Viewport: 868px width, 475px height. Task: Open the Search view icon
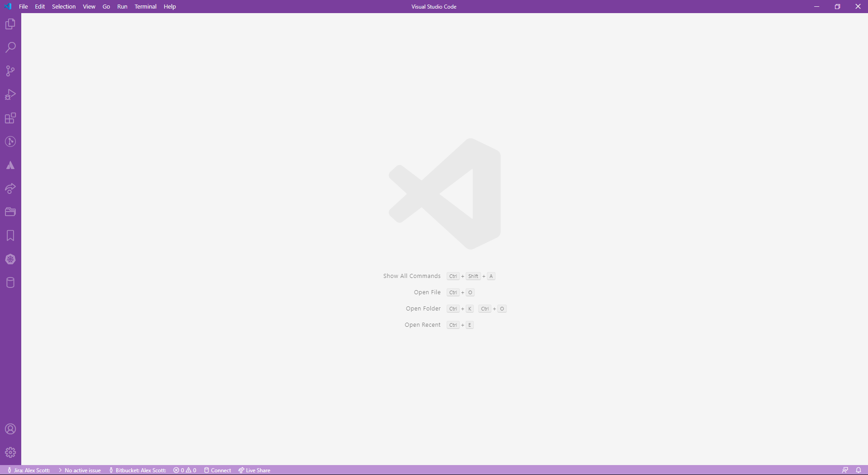click(x=10, y=47)
